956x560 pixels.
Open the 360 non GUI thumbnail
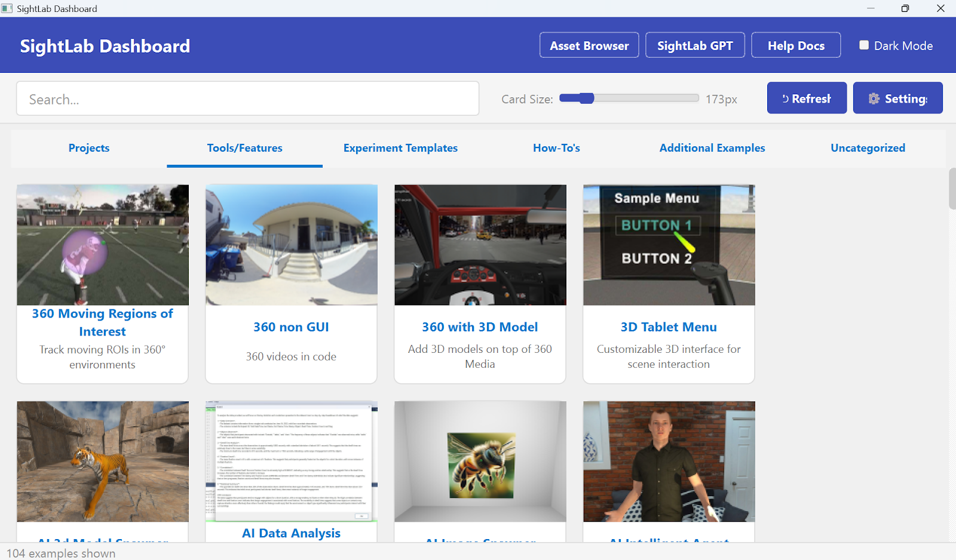pyautogui.click(x=292, y=245)
